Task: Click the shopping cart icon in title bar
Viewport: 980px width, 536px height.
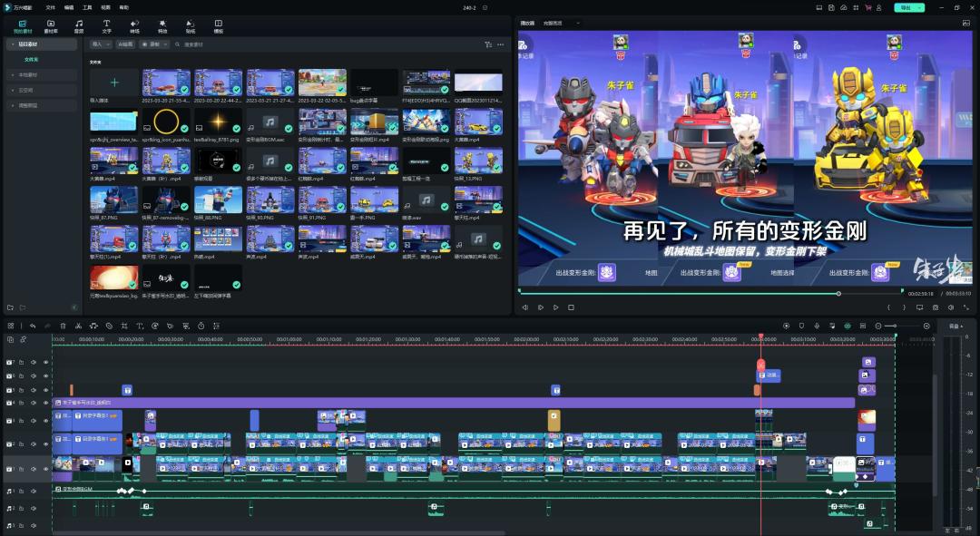Action: [x=868, y=7]
